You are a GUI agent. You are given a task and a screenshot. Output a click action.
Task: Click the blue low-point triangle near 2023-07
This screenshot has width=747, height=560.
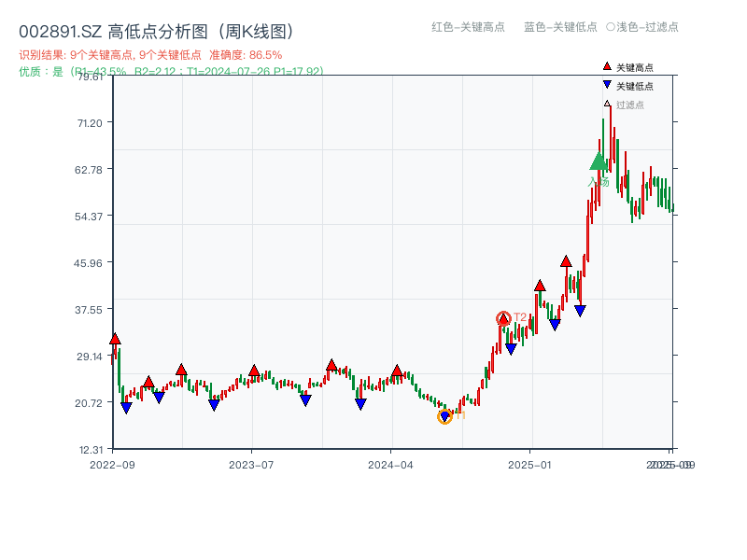click(x=304, y=399)
